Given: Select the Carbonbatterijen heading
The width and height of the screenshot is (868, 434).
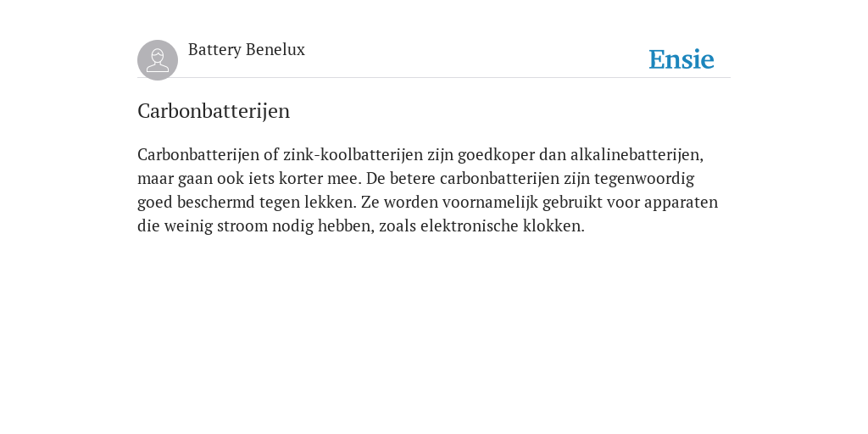Looking at the screenshot, I should point(214,111).
